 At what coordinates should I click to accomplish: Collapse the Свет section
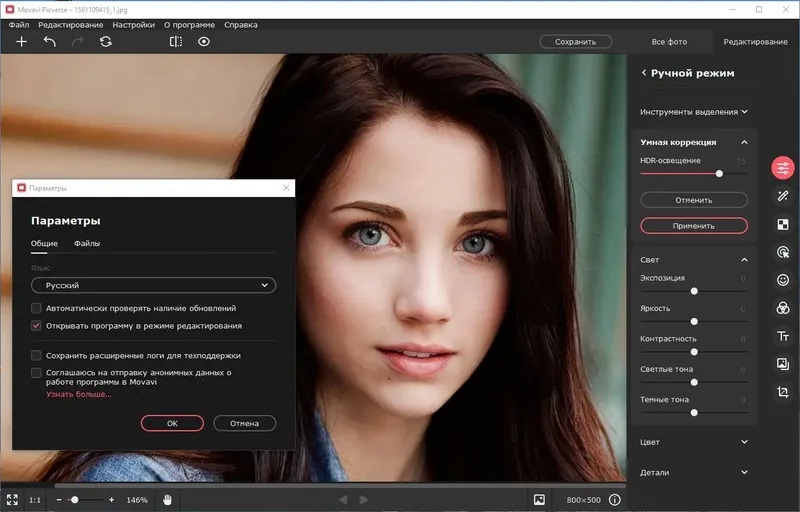[x=744, y=260]
